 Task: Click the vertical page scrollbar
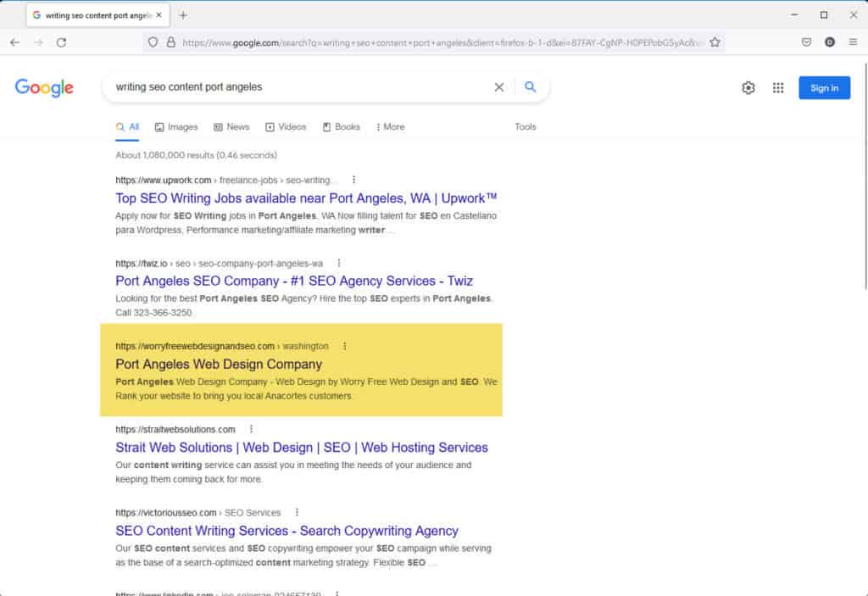tap(864, 176)
